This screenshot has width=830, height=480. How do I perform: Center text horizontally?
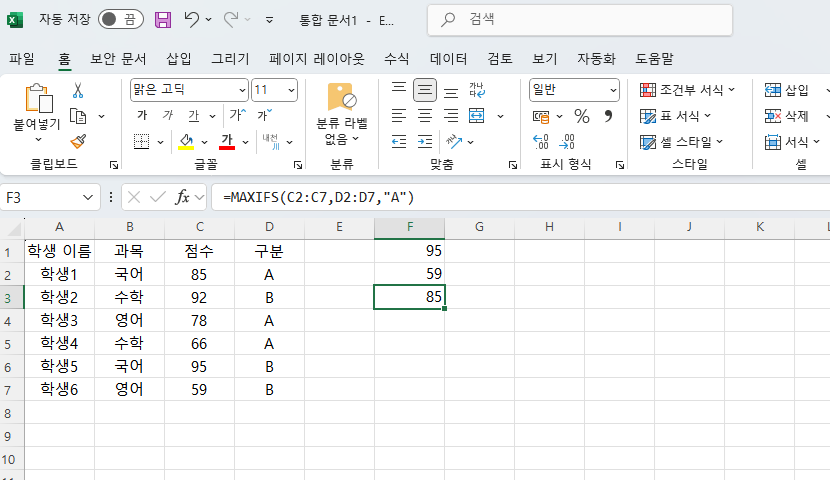click(425, 115)
